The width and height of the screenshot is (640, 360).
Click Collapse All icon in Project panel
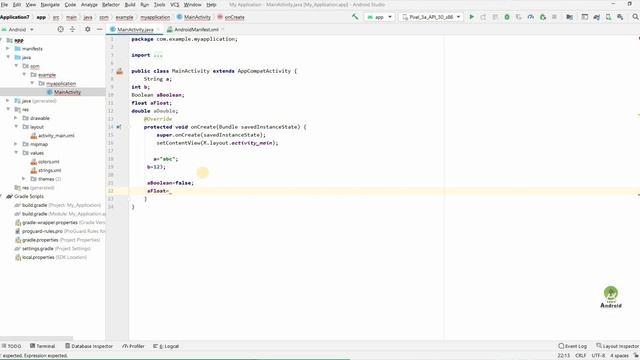[x=72, y=29]
